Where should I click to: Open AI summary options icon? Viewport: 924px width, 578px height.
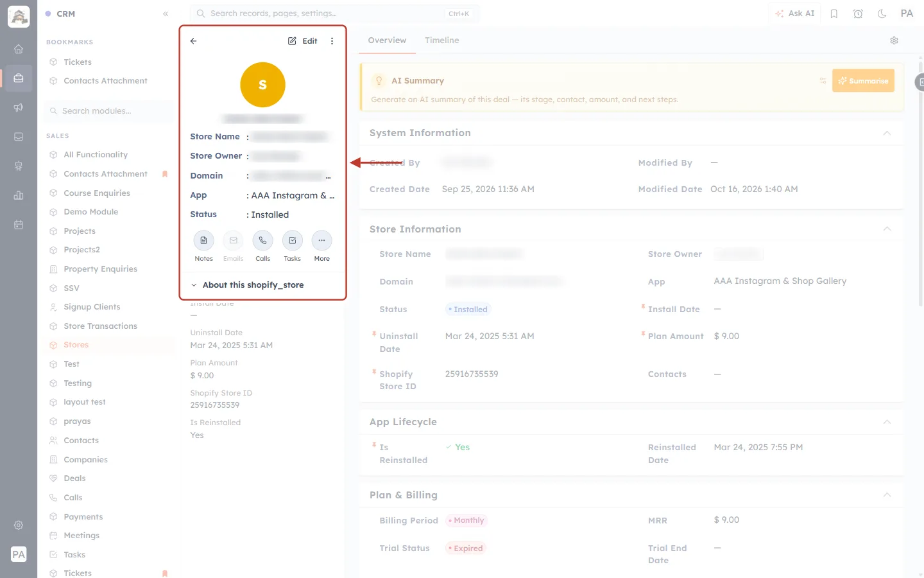(x=823, y=81)
